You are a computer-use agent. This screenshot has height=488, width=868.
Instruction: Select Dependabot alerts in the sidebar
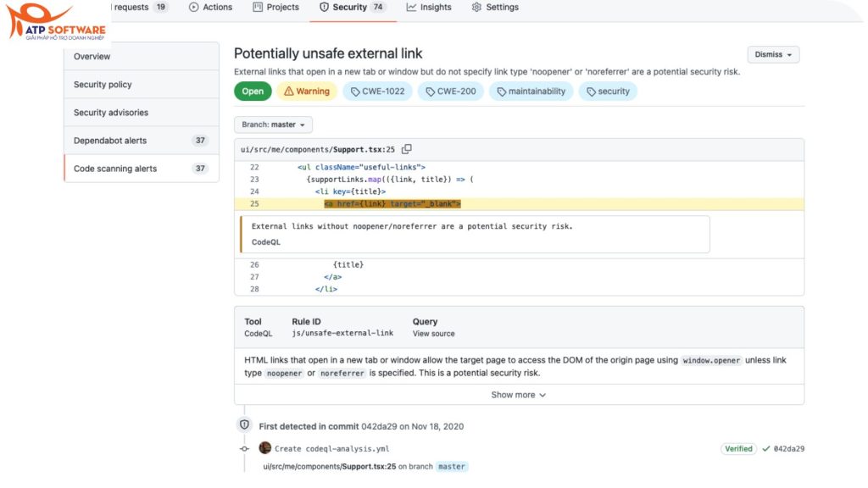(x=109, y=140)
